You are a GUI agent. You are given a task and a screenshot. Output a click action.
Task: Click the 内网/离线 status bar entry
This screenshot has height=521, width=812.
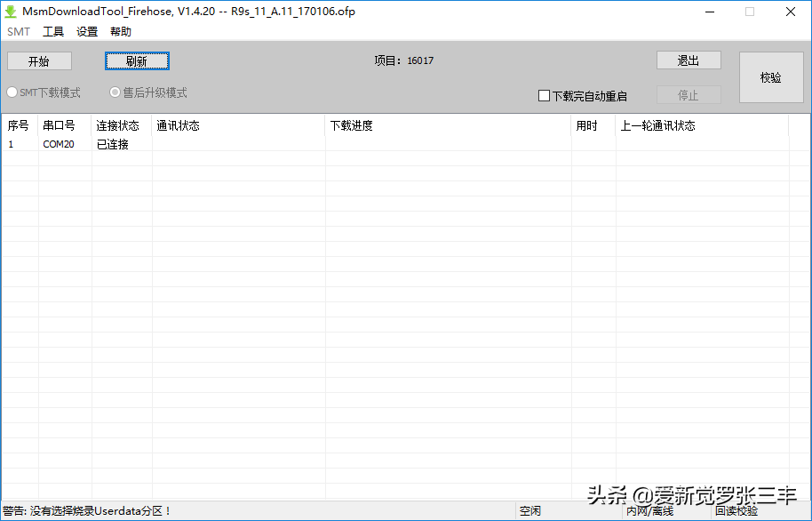pos(650,511)
